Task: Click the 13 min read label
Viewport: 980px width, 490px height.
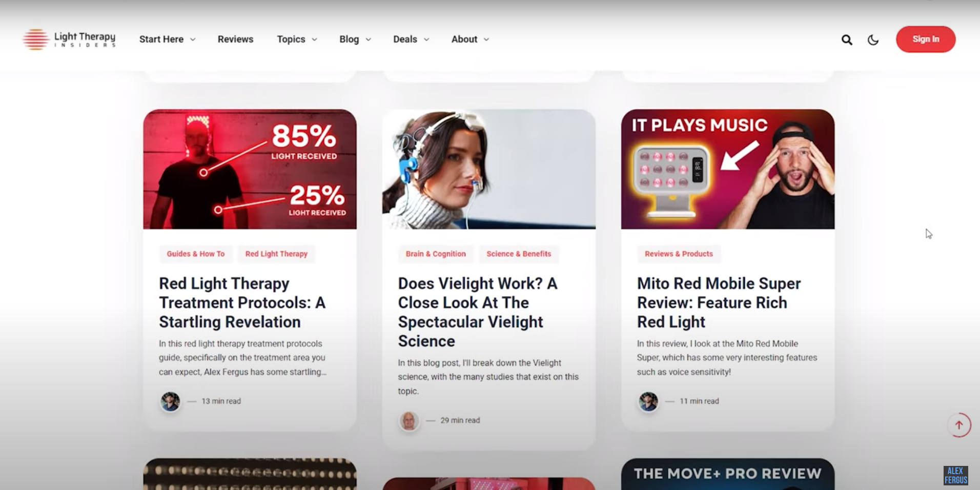Action: [x=221, y=401]
